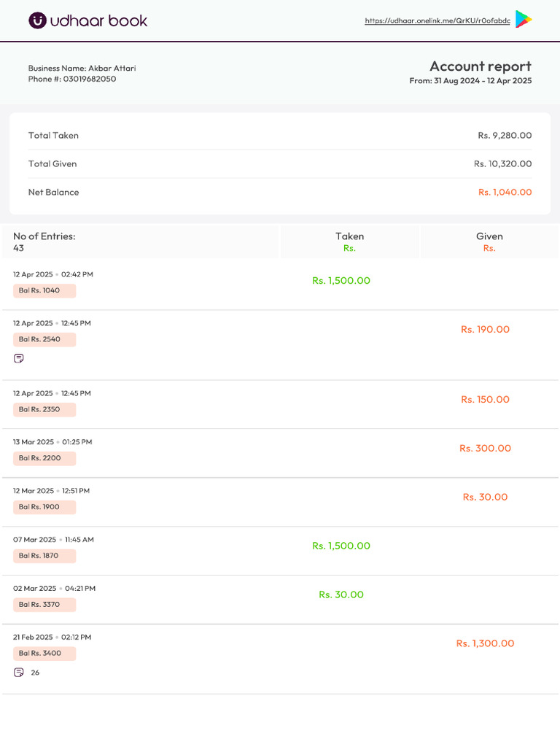The width and height of the screenshot is (560, 747).
Task: Select the Rs. 190.00 given amount
Action: 485,329
